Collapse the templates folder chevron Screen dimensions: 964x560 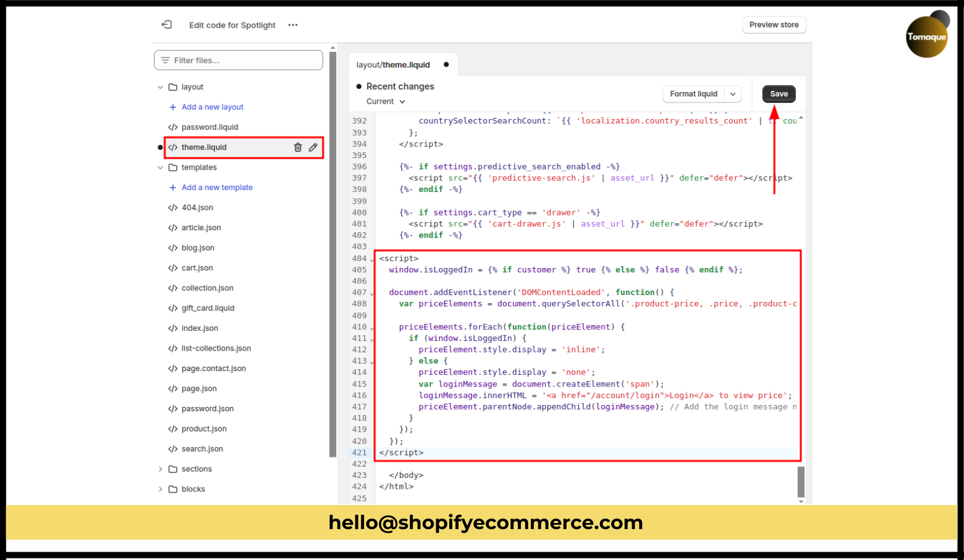(161, 167)
